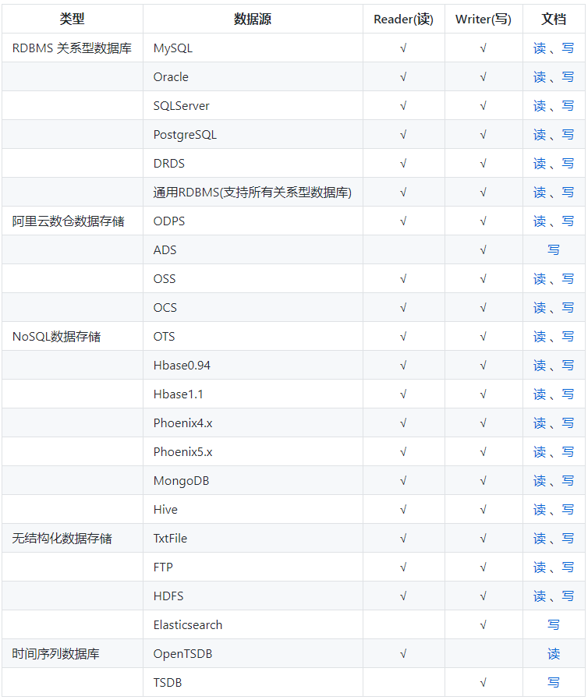Open the Phoenix4.x read (读) doc link
This screenshot has width=588, height=700.
click(540, 423)
